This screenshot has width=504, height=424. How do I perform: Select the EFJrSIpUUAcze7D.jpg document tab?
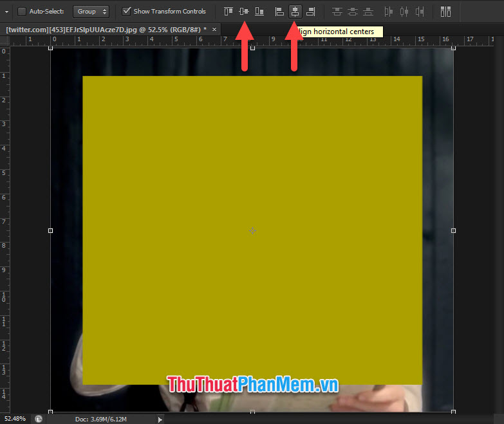click(106, 30)
